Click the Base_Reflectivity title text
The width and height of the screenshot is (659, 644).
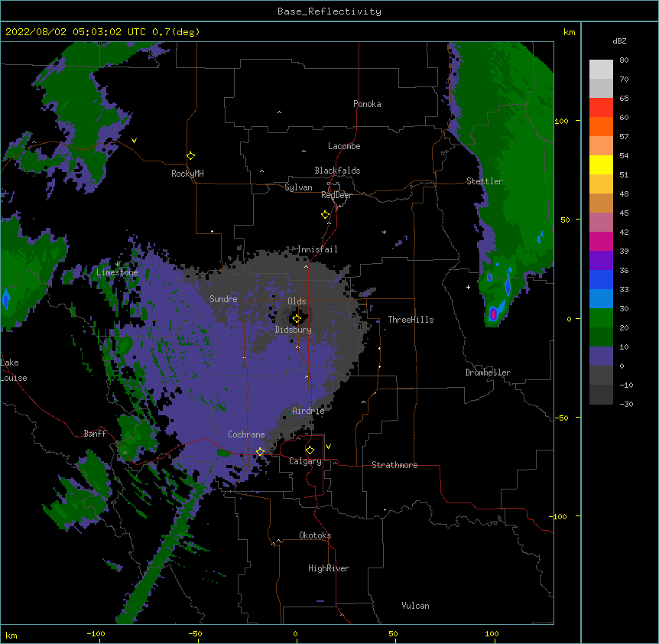pos(329,11)
